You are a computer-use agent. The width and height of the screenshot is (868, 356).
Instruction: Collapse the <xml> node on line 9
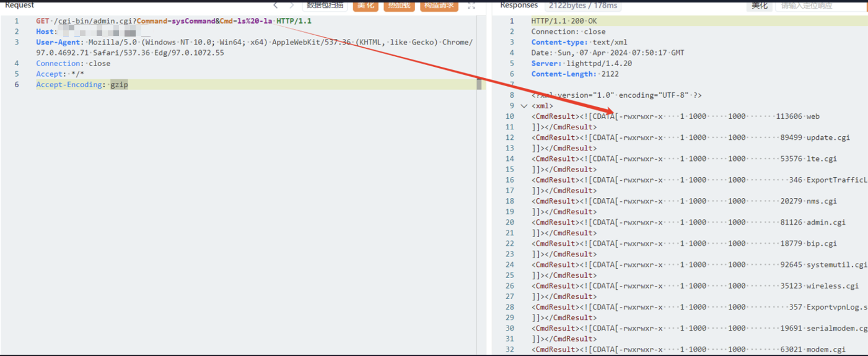[x=524, y=106]
